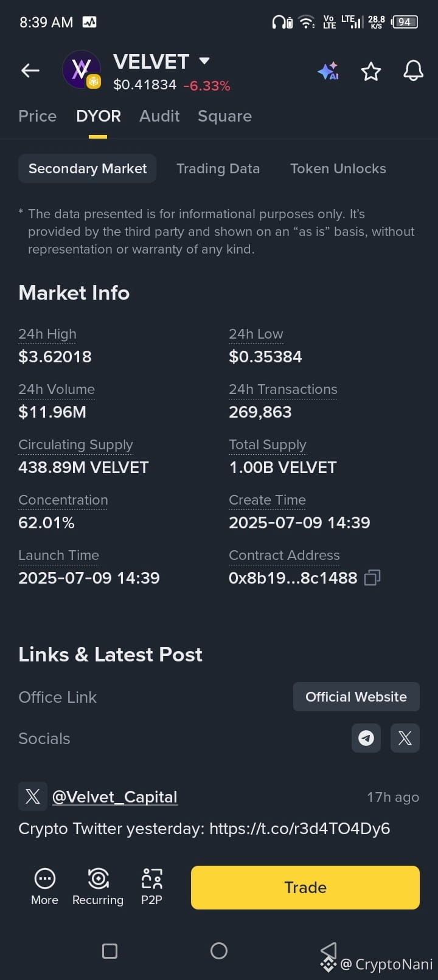Open the X social icon

click(405, 738)
